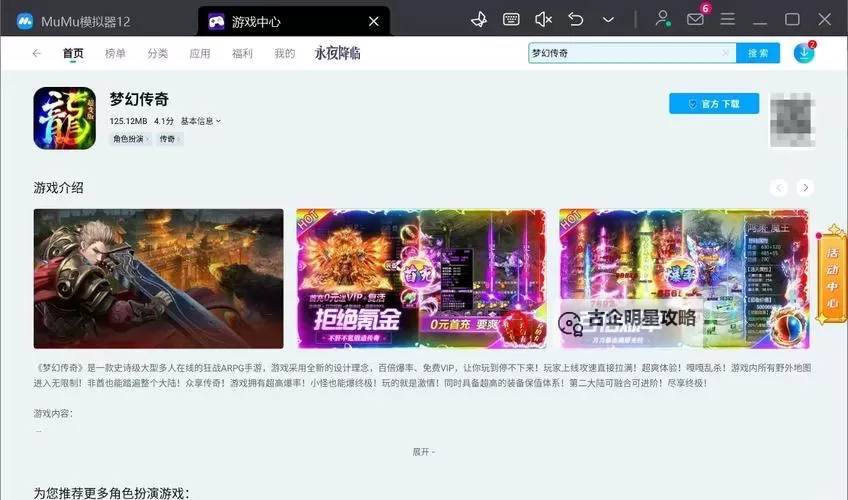Open the 永夜降临 promotion link

coord(337,53)
